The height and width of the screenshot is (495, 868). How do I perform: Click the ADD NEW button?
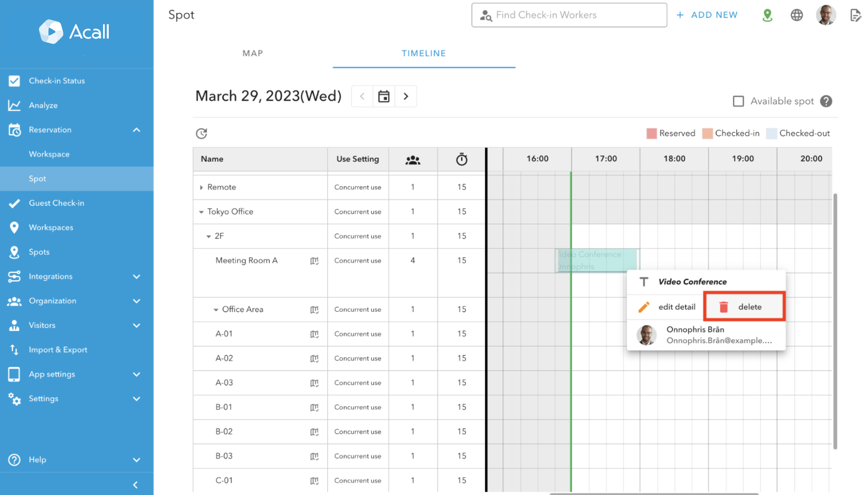tap(707, 15)
